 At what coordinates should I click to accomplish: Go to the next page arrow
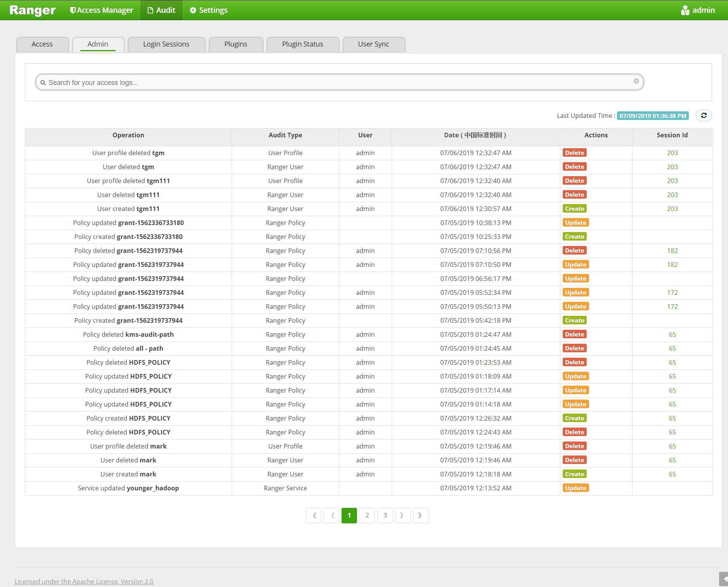[403, 516]
